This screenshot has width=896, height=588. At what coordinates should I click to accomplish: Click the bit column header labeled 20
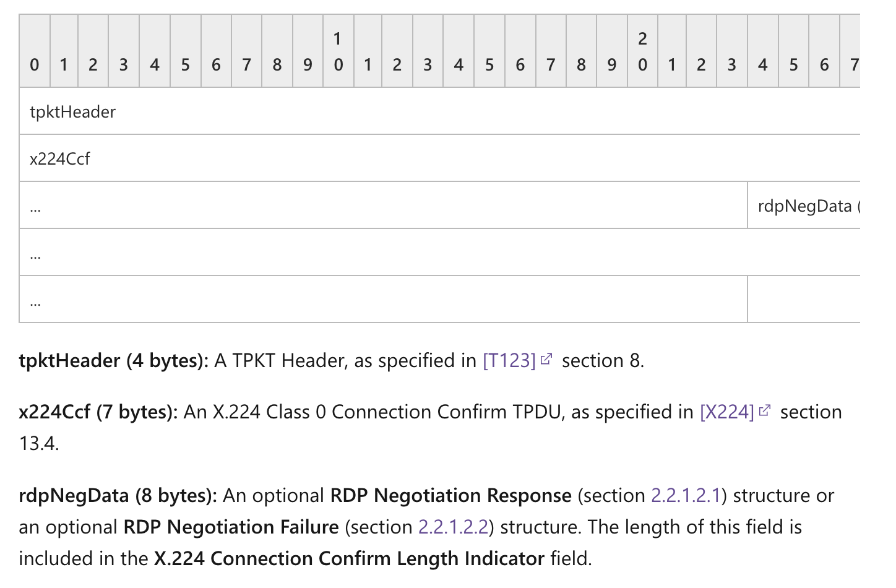[642, 51]
